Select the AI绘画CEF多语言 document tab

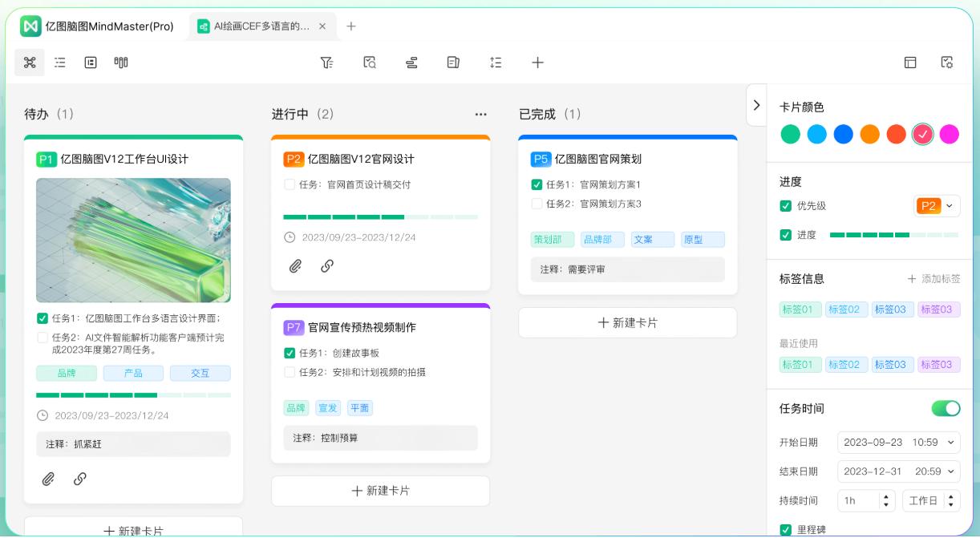coord(264,26)
